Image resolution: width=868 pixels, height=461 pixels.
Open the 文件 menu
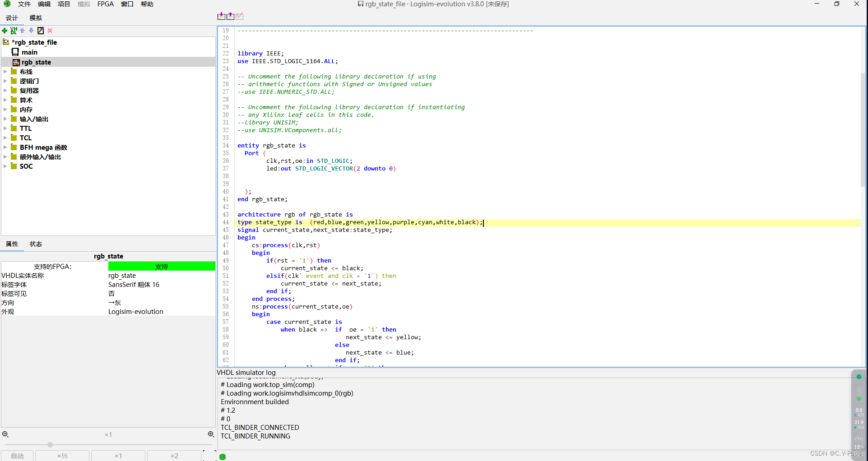(24, 4)
